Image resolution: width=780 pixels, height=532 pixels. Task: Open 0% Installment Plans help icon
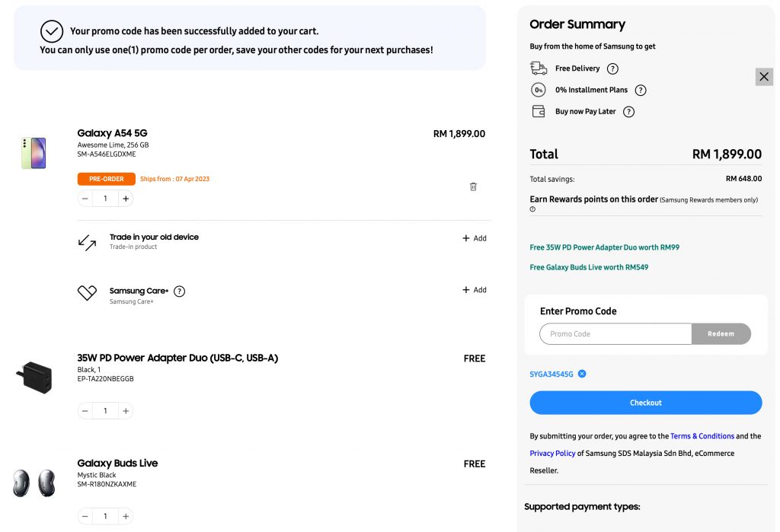tap(641, 90)
